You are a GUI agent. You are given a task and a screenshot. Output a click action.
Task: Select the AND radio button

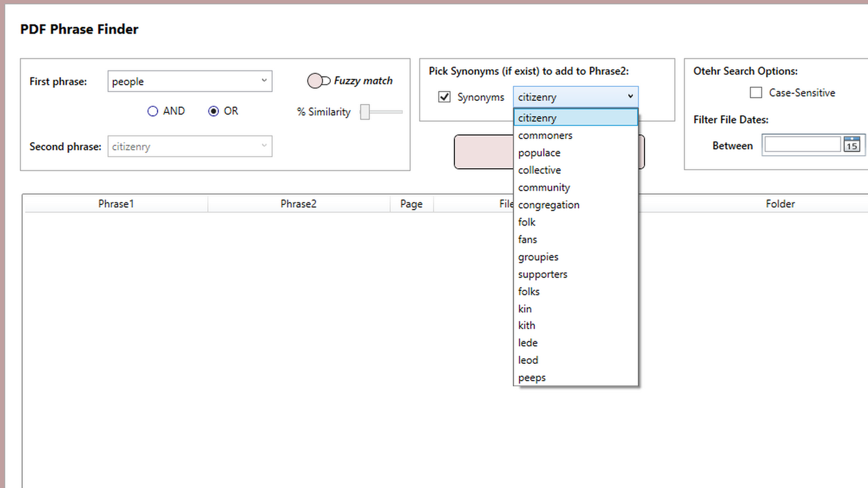click(x=153, y=111)
